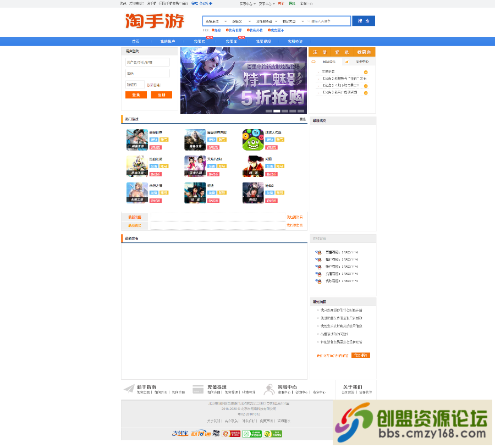This screenshot has width=495, height=448.
Task: Open the 球球大作战 green monster icon
Action: coord(253,140)
